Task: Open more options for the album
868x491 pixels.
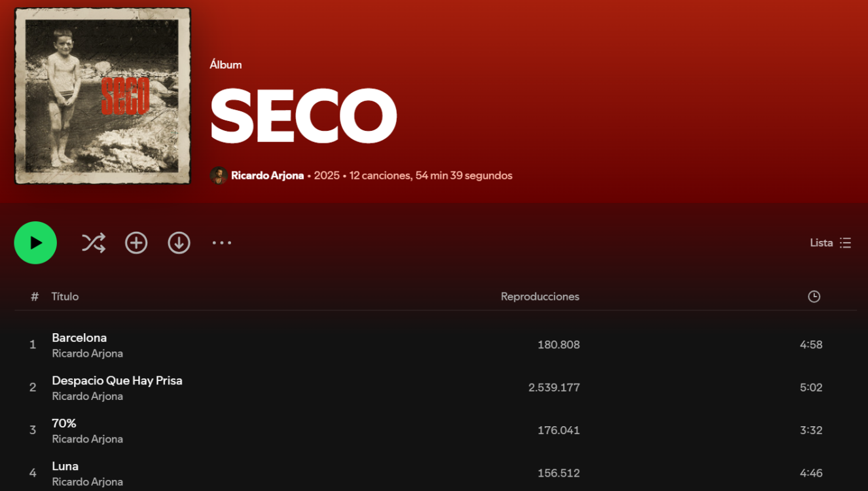Action: (222, 242)
